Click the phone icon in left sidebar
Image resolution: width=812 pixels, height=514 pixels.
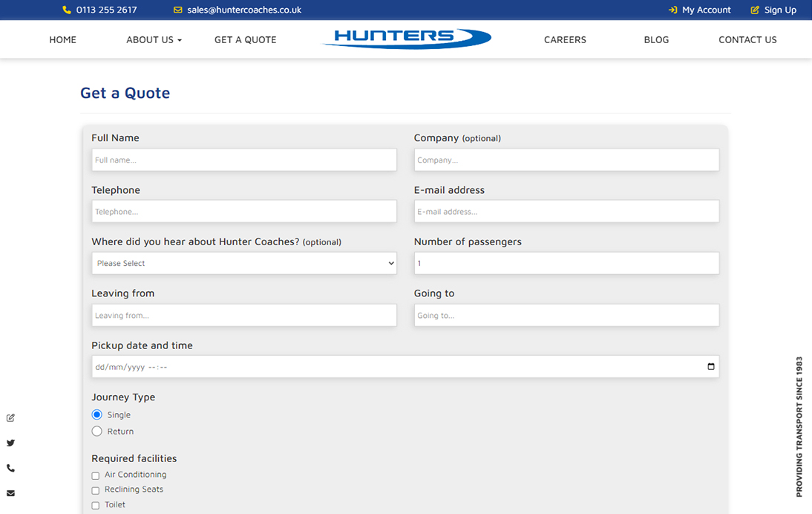[x=10, y=469]
